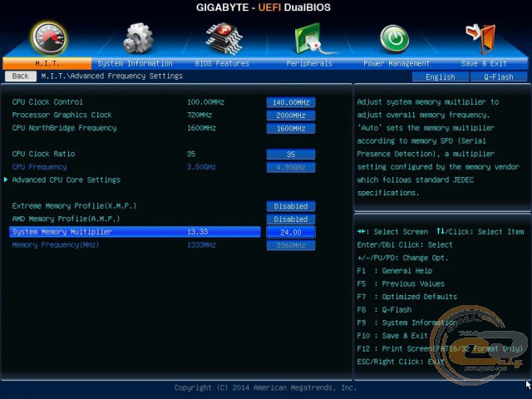Open CPU NorthBridge Frequency 1600MHz option

point(291,128)
